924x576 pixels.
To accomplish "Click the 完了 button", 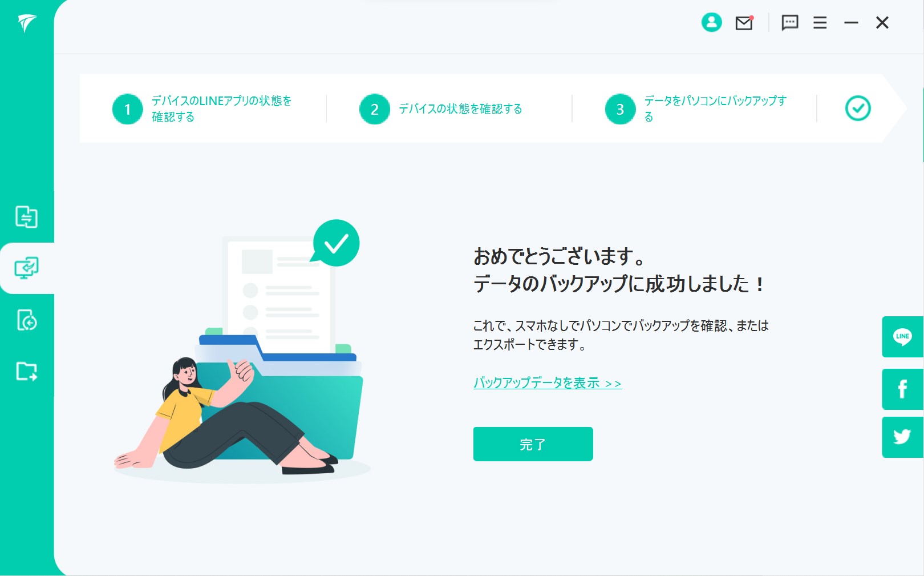I will [533, 444].
